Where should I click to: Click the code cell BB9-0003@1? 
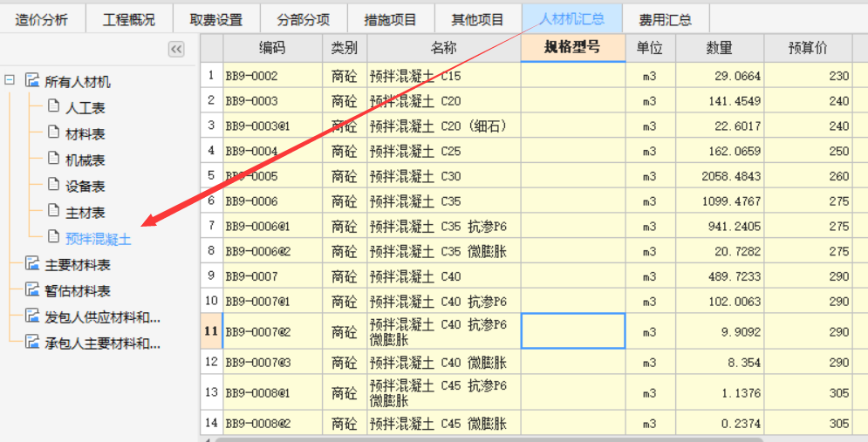[x=272, y=126]
